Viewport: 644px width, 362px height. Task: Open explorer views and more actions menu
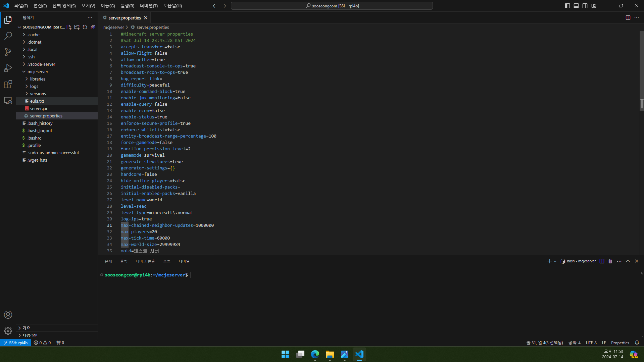pyautogui.click(x=90, y=18)
